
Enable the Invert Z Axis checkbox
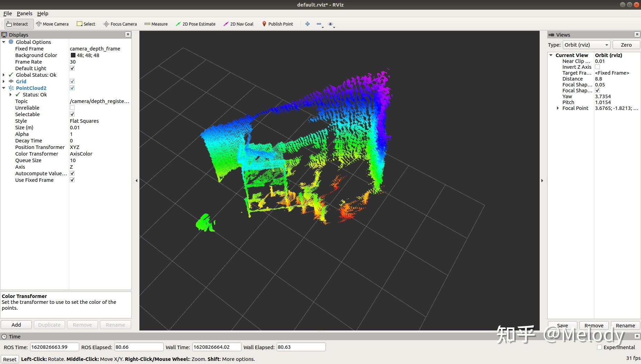point(597,67)
